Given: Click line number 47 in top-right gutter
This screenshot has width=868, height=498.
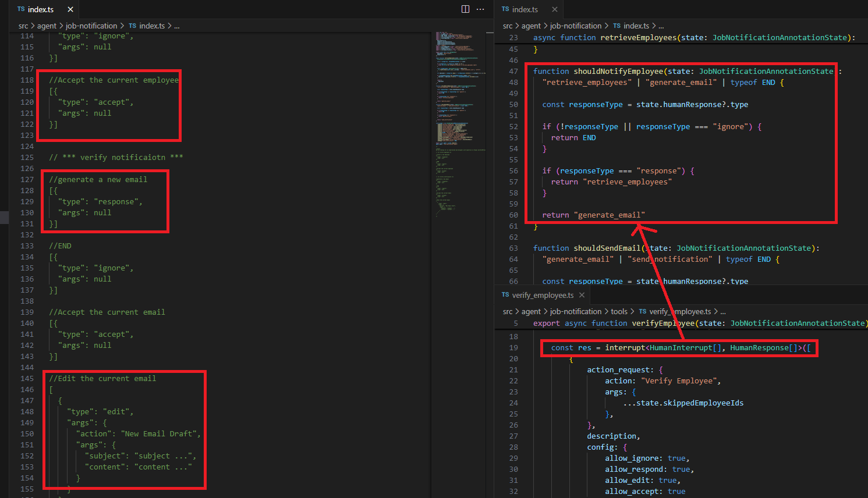Looking at the screenshot, I should pos(513,71).
